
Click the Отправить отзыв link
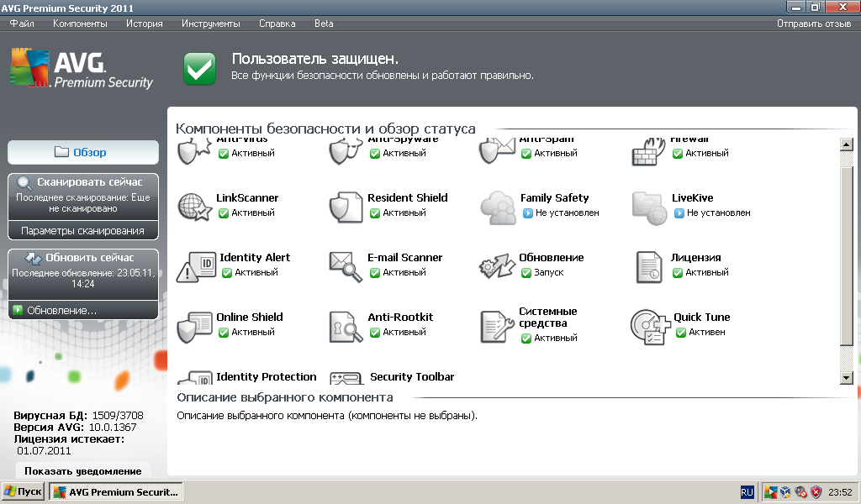click(x=814, y=24)
